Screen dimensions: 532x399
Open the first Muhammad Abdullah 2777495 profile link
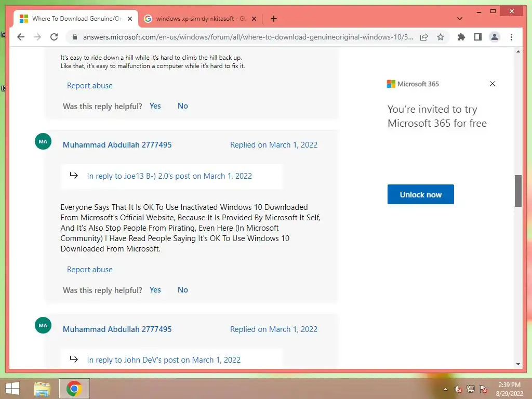(117, 145)
